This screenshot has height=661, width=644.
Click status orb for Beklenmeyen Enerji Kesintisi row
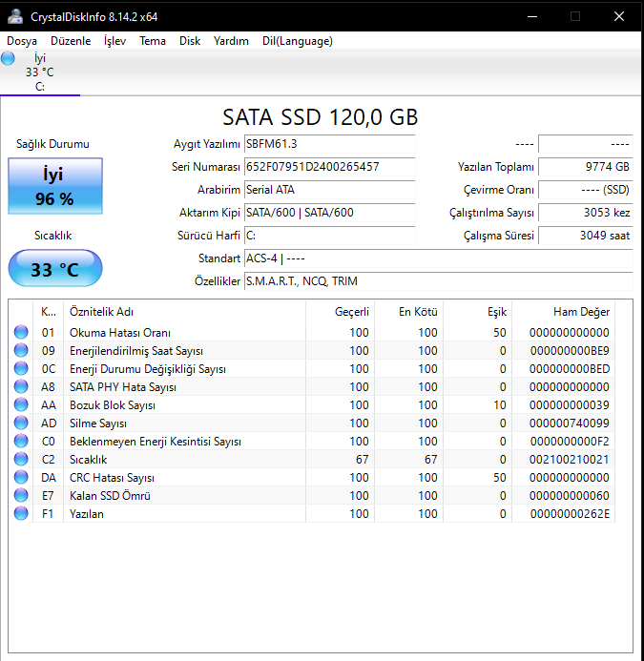tap(21, 441)
